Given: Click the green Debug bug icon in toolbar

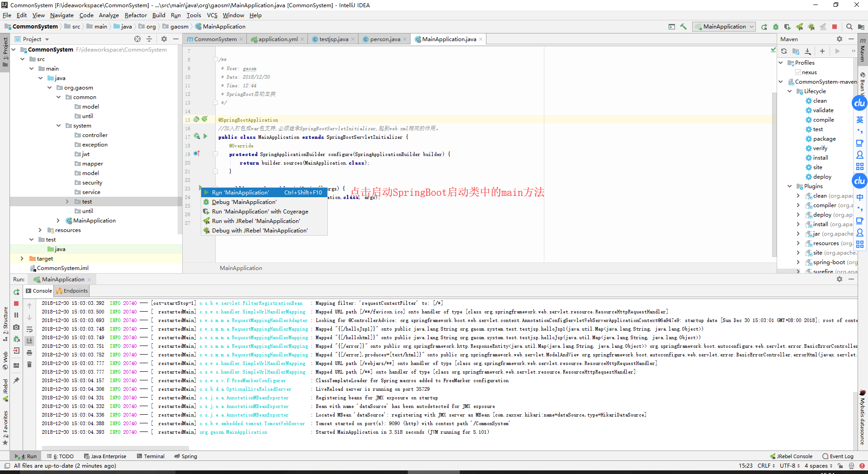Looking at the screenshot, I should pos(776,27).
